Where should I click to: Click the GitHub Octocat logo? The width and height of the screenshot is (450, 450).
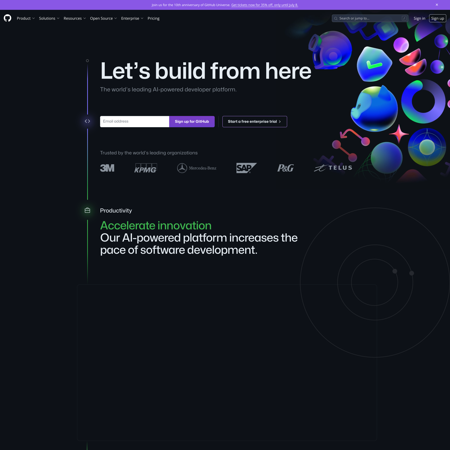click(x=7, y=18)
